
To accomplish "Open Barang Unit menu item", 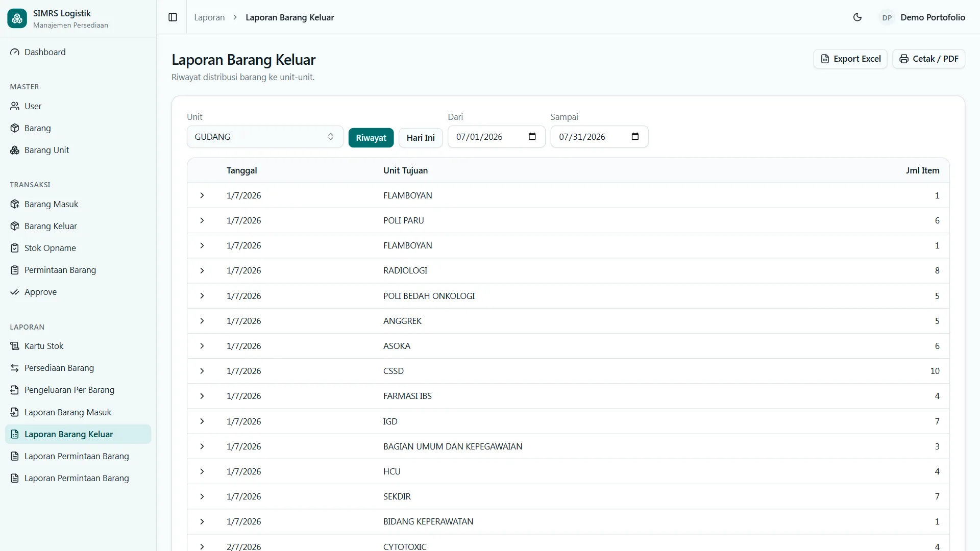I will tap(78, 150).
